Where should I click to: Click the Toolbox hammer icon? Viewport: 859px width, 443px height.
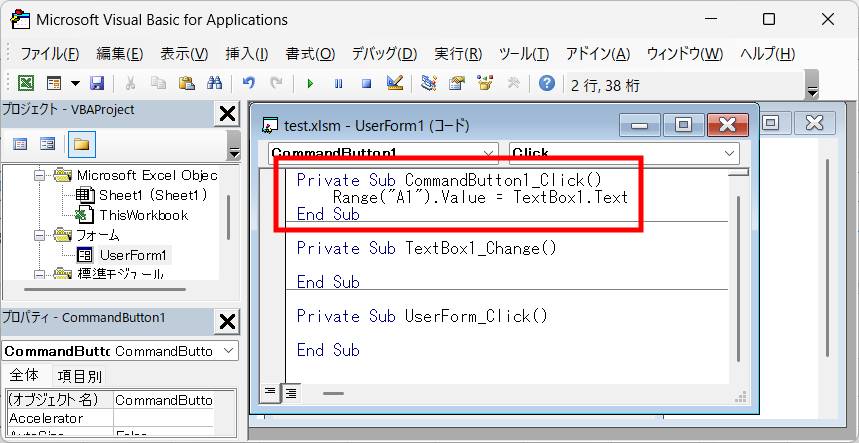[x=513, y=84]
